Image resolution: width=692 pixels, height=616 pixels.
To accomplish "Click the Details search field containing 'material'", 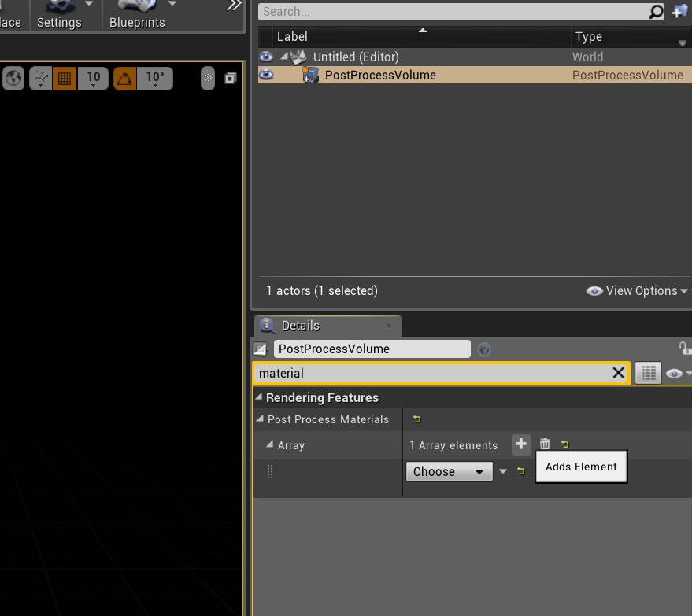I will tap(432, 374).
